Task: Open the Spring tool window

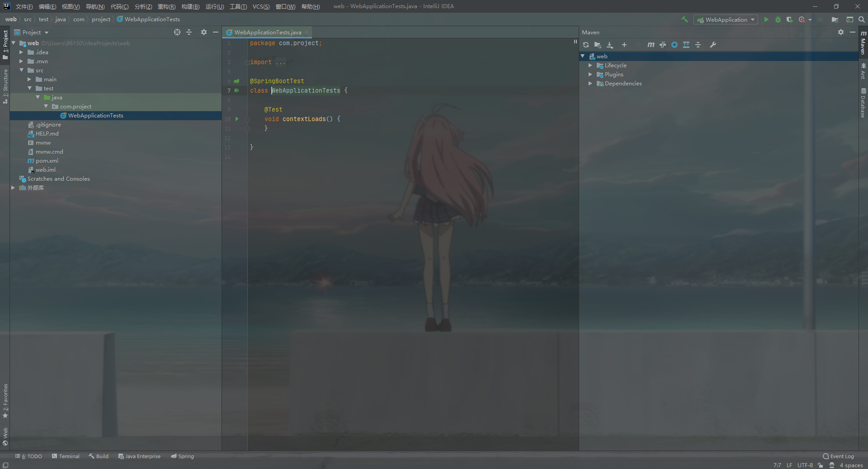Action: tap(182, 456)
